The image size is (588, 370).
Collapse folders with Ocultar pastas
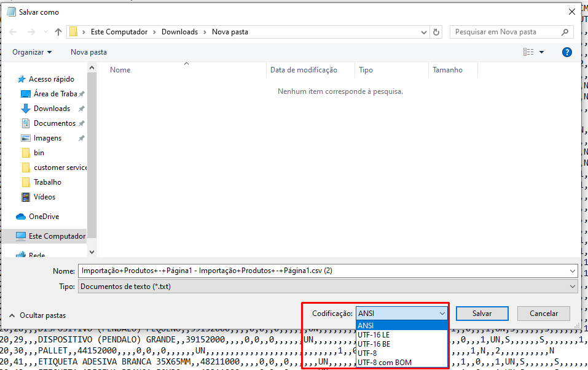[x=37, y=315]
